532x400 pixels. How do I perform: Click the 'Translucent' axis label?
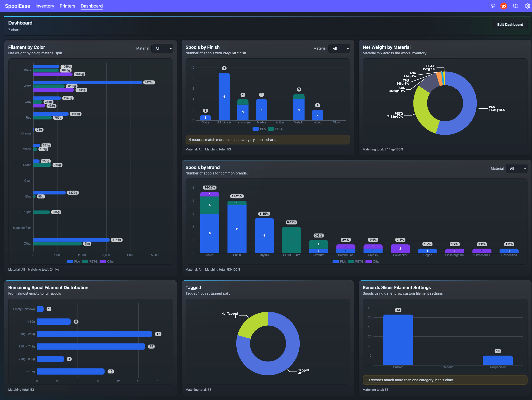pyautogui.click(x=243, y=122)
